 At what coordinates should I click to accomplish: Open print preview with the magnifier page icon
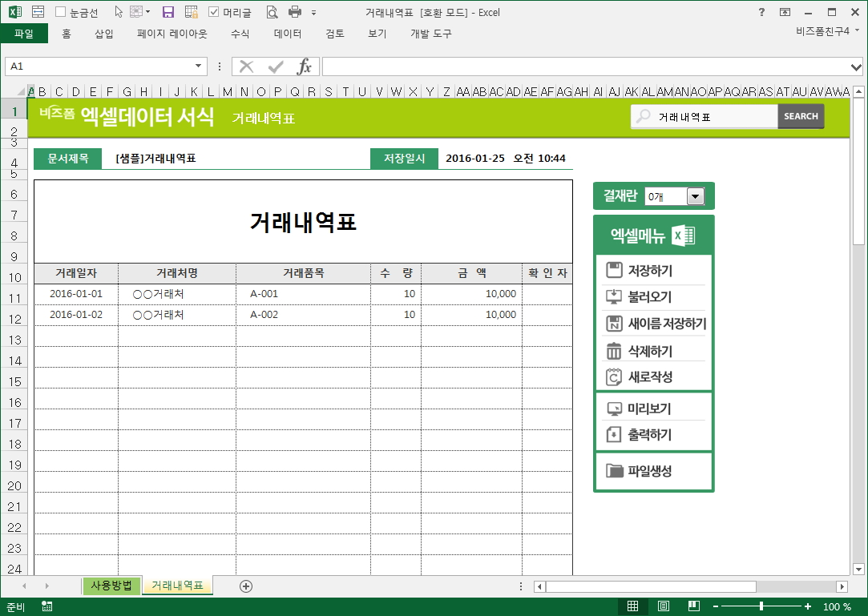pyautogui.click(x=272, y=12)
